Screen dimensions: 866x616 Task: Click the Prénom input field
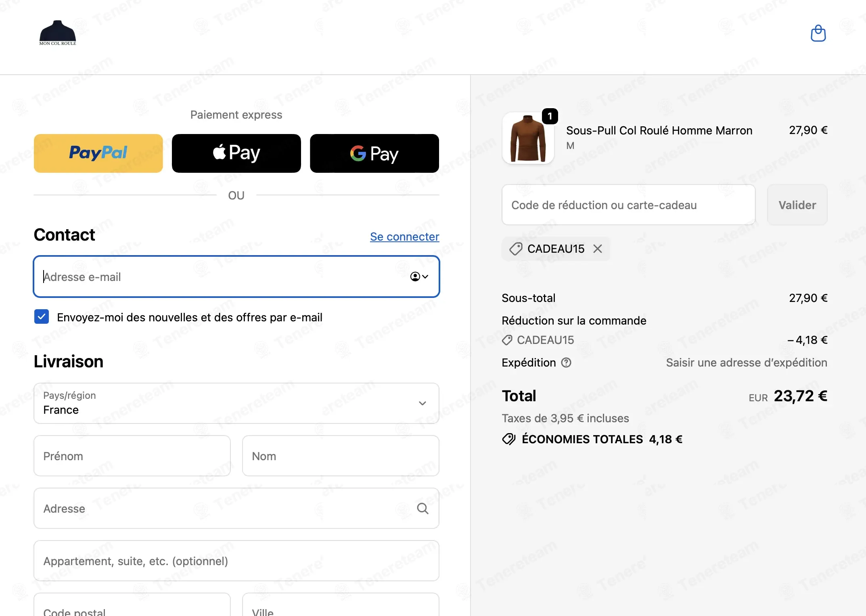coord(132,456)
